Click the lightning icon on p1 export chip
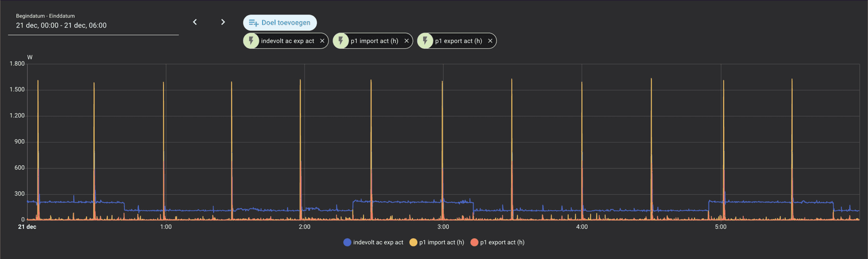This screenshot has height=259, width=868. pos(425,41)
